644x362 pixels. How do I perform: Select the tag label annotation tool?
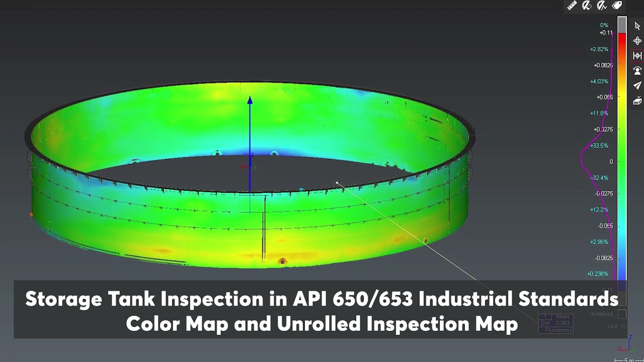tap(617, 6)
